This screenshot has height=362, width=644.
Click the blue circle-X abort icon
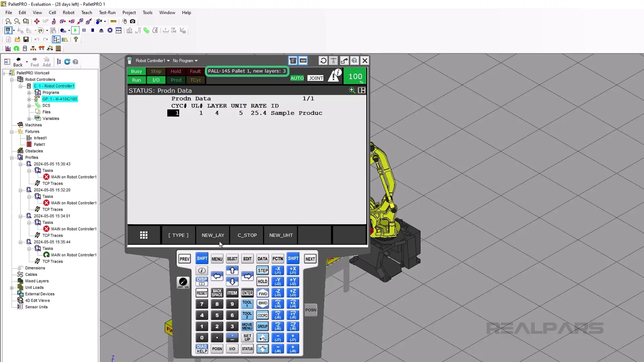point(110,30)
